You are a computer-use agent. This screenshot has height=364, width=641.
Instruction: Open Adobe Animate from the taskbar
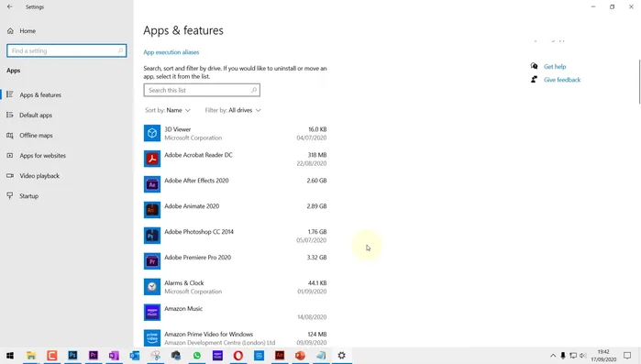point(280,356)
